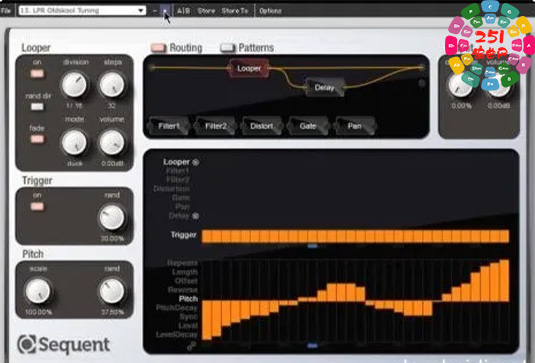Click the first orange Trigger step
535x363 pixels.
click(207, 236)
